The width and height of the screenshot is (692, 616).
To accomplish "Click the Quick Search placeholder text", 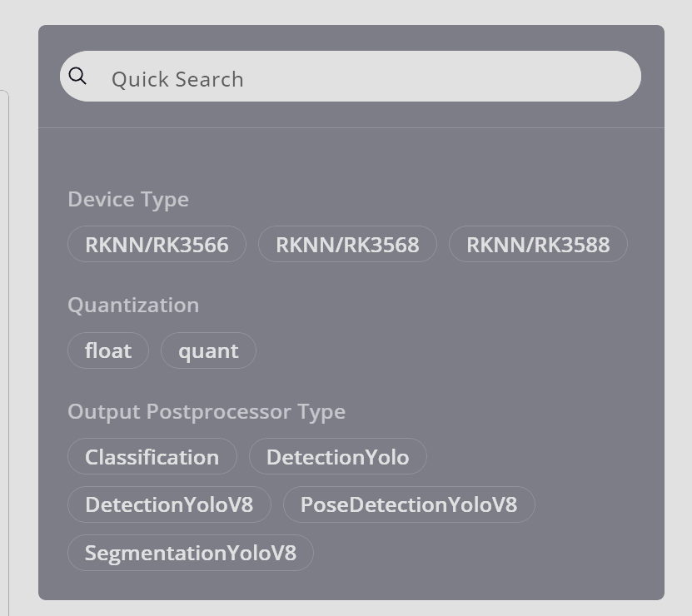I will pyautogui.click(x=177, y=79).
